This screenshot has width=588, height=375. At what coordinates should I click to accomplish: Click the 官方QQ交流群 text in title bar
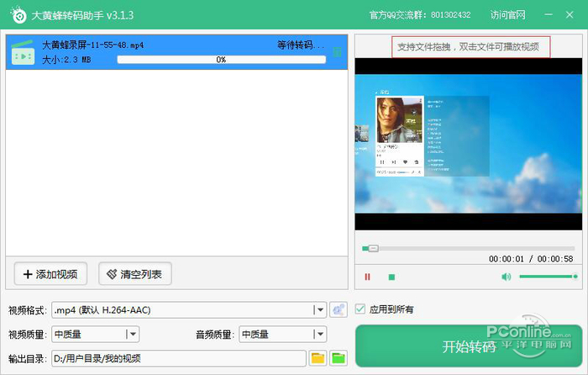(420, 15)
